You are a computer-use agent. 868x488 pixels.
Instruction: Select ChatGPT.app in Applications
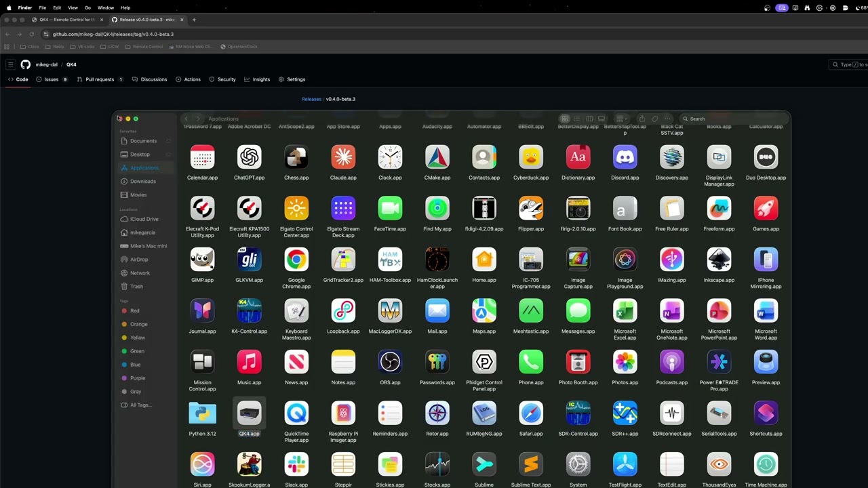tap(249, 157)
